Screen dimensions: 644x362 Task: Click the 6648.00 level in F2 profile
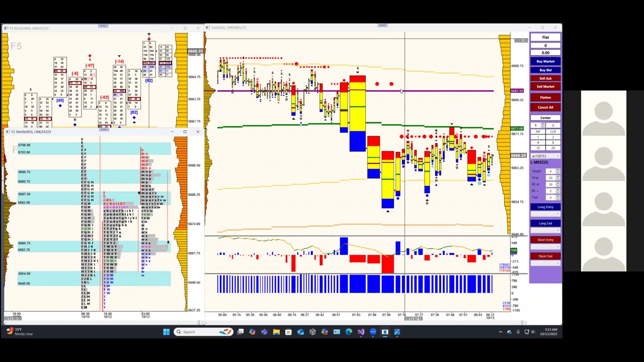24,283
